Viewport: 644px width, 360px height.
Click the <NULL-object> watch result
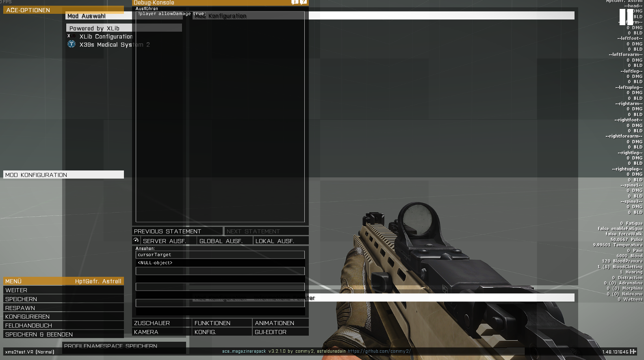click(220, 263)
